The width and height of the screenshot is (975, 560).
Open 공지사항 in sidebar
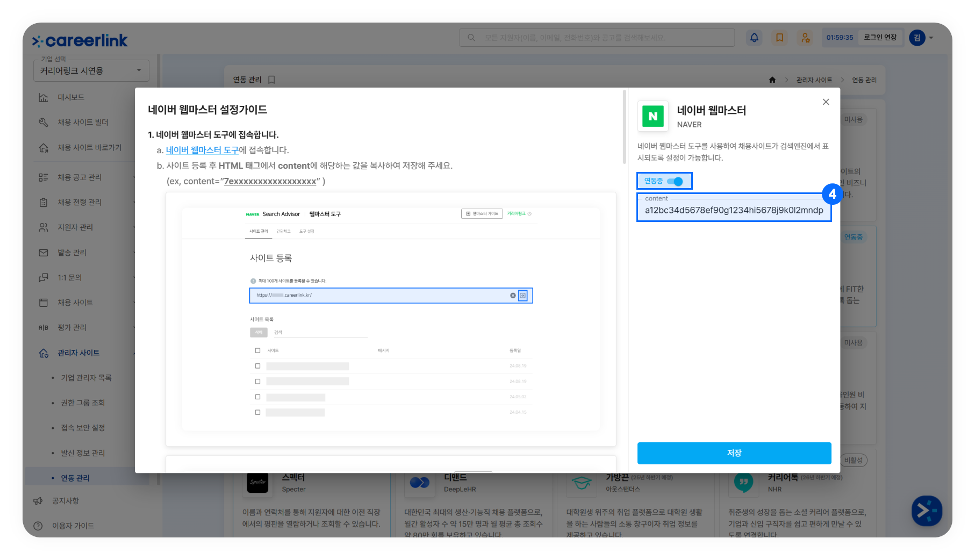click(x=66, y=501)
